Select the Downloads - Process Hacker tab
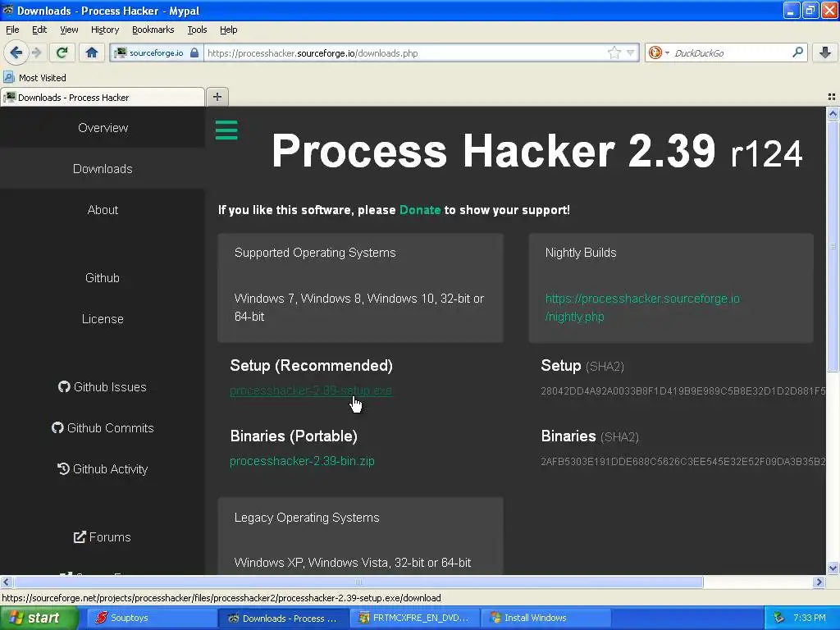Viewport: 840px width, 630px height. [103, 97]
